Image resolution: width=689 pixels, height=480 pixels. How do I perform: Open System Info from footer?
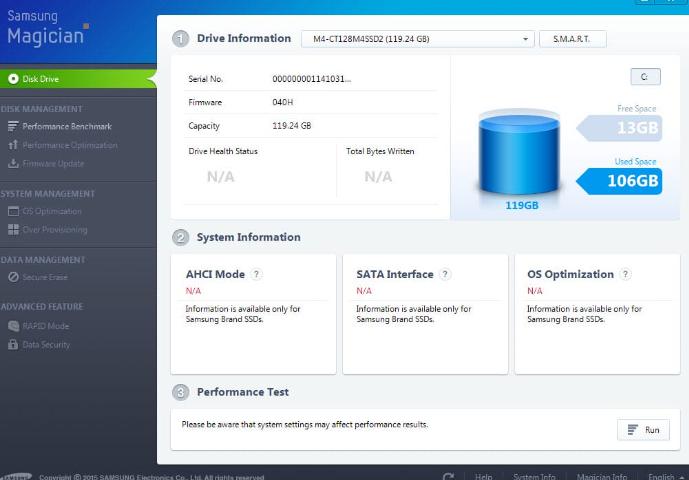point(534,476)
